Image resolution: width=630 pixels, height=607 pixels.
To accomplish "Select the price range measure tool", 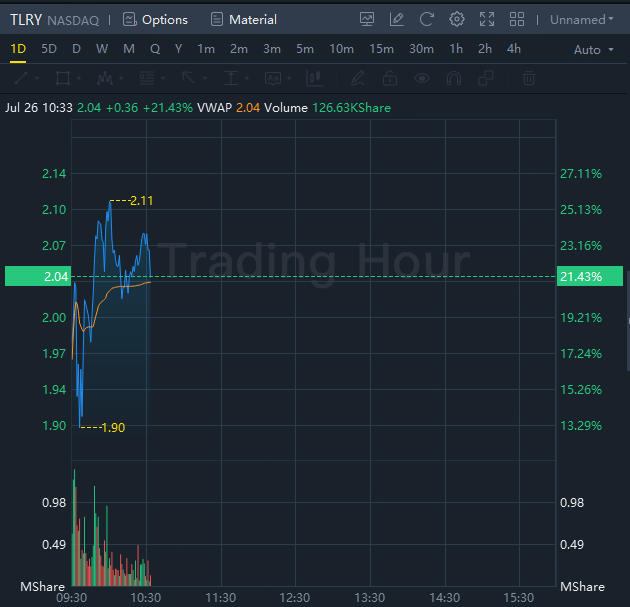I will point(231,78).
